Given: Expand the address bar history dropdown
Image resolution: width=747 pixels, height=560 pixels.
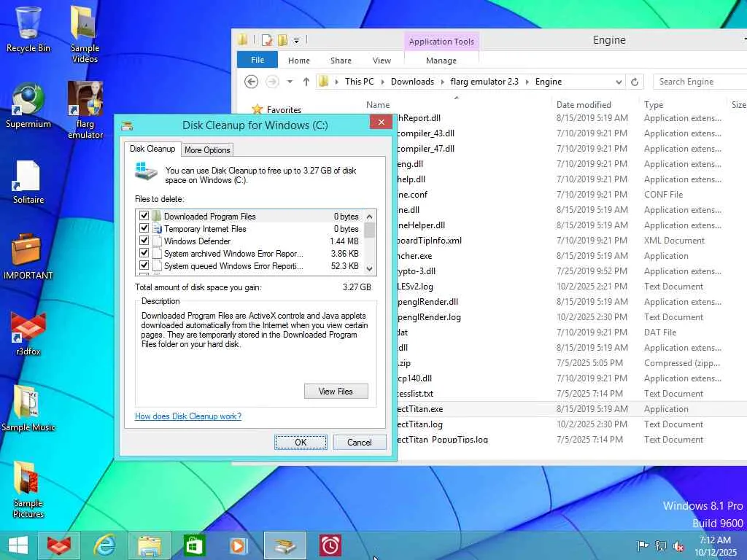Looking at the screenshot, I should click(x=619, y=82).
